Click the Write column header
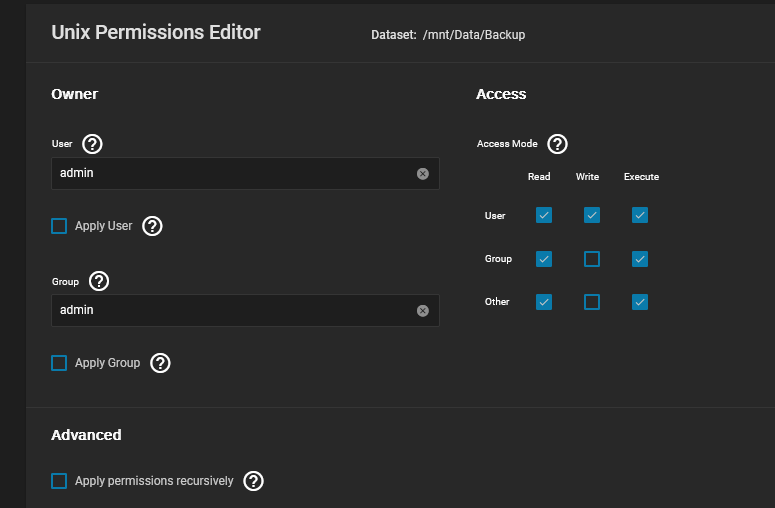This screenshot has height=508, width=775. (587, 177)
